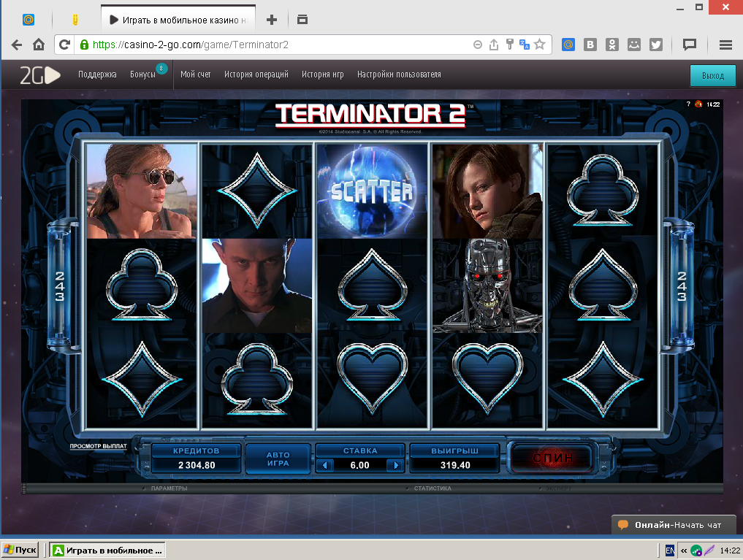Click the win amount 319.40
This screenshot has width=743, height=560.
[x=455, y=465]
